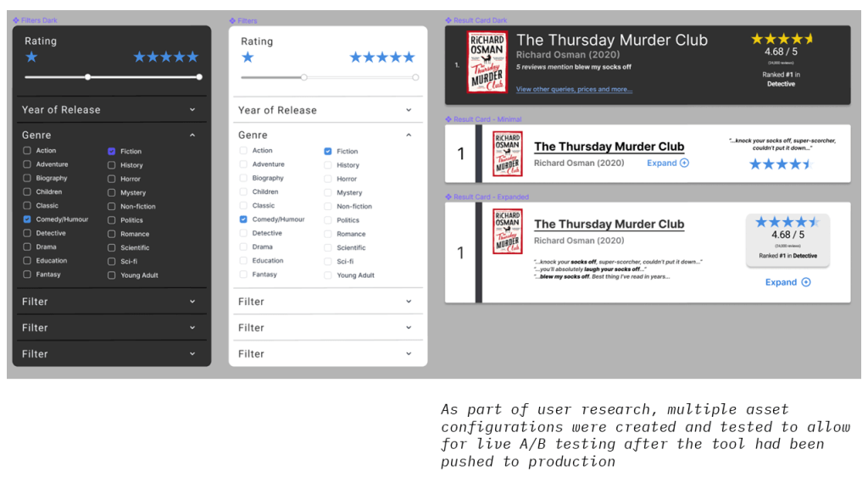Click Filters Dark component icon label
This screenshot has height=488, width=868.
point(16,20)
